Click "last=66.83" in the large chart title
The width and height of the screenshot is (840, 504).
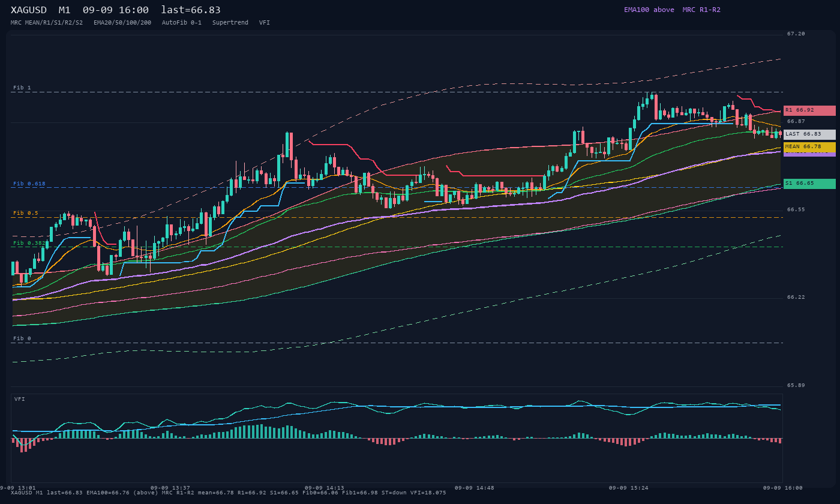click(191, 10)
